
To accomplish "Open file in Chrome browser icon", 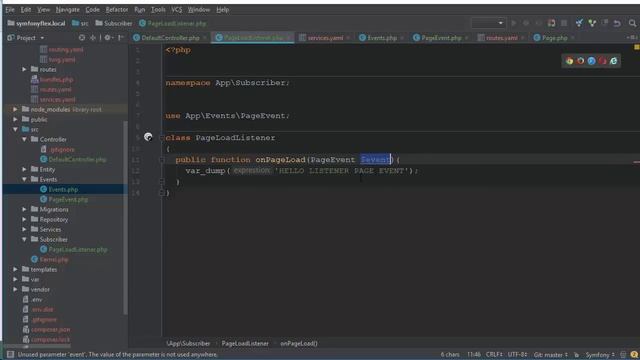I will (569, 61).
